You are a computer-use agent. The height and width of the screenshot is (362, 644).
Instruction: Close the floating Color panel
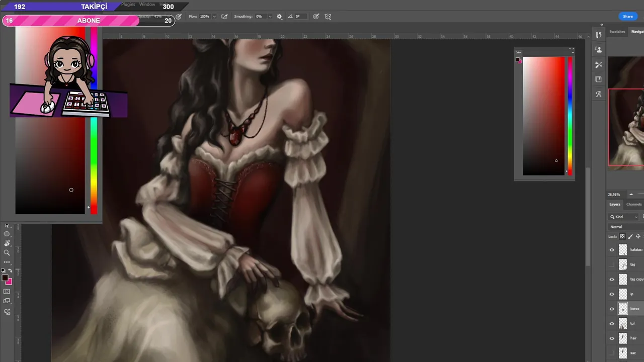(x=573, y=49)
